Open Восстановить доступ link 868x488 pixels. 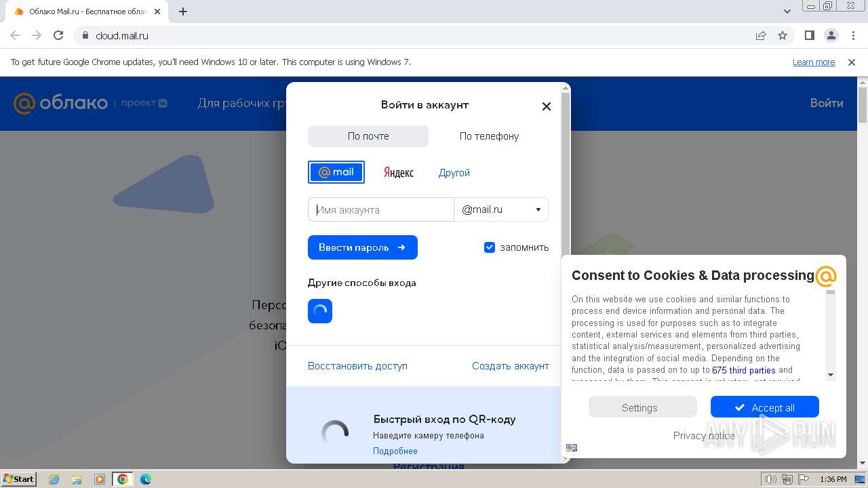pos(357,366)
